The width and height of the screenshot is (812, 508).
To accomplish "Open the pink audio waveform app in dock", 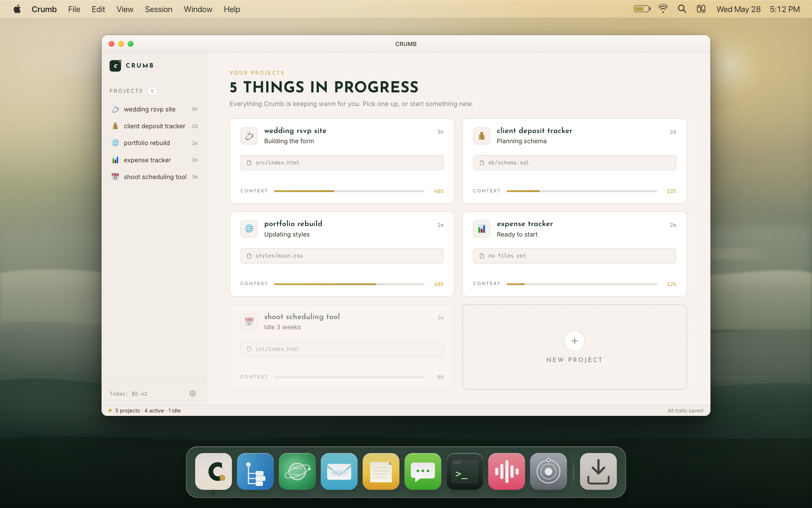I will click(x=507, y=471).
